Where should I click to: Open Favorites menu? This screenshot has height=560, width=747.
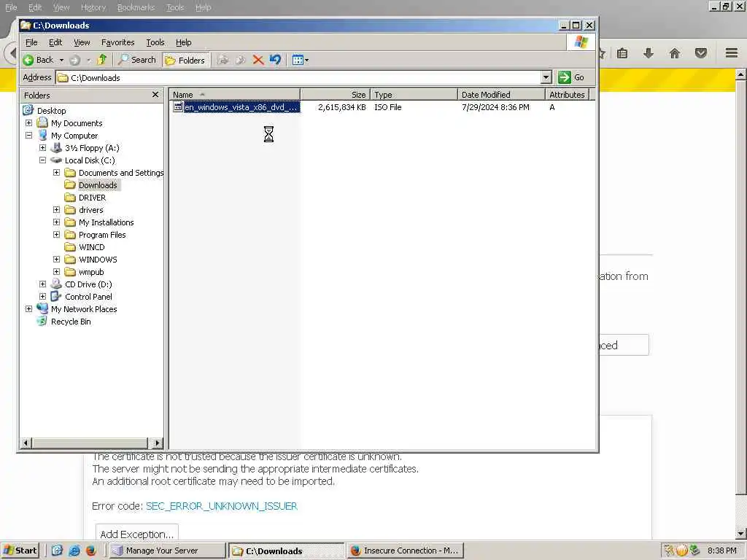pyautogui.click(x=117, y=42)
